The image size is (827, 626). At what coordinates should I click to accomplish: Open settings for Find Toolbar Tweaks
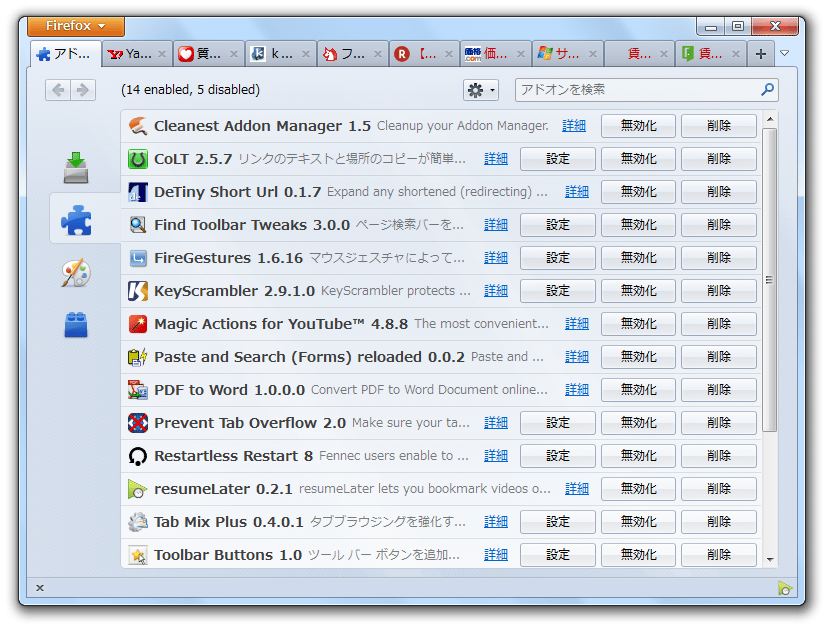pos(557,225)
